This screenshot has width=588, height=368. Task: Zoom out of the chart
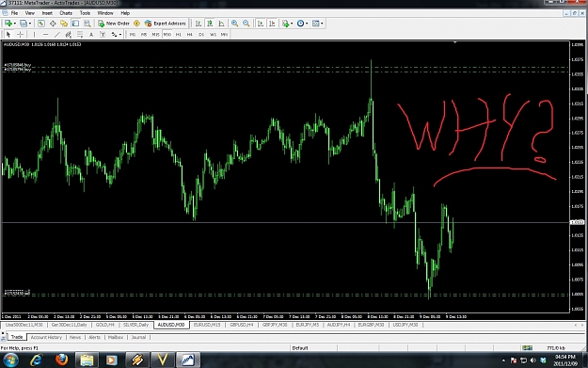[246, 24]
